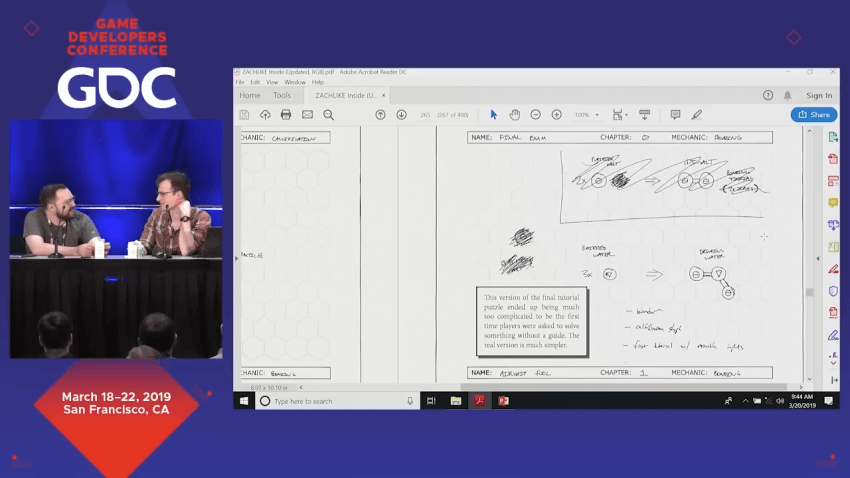Open Comment tool in right pane

point(833,203)
